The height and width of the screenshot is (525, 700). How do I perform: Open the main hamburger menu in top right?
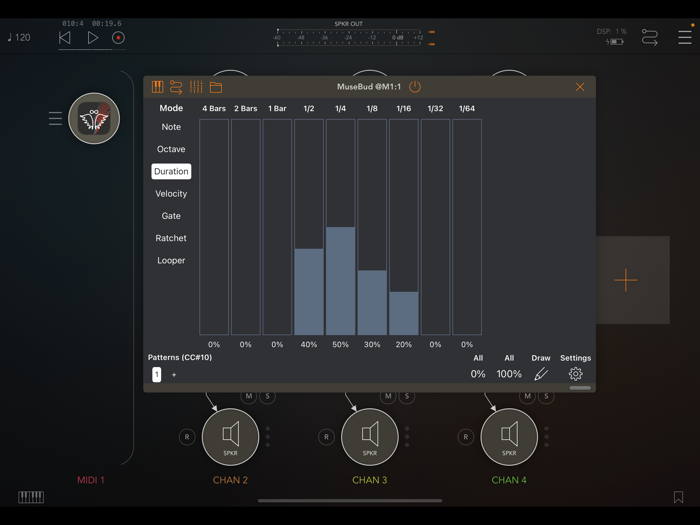tap(684, 38)
